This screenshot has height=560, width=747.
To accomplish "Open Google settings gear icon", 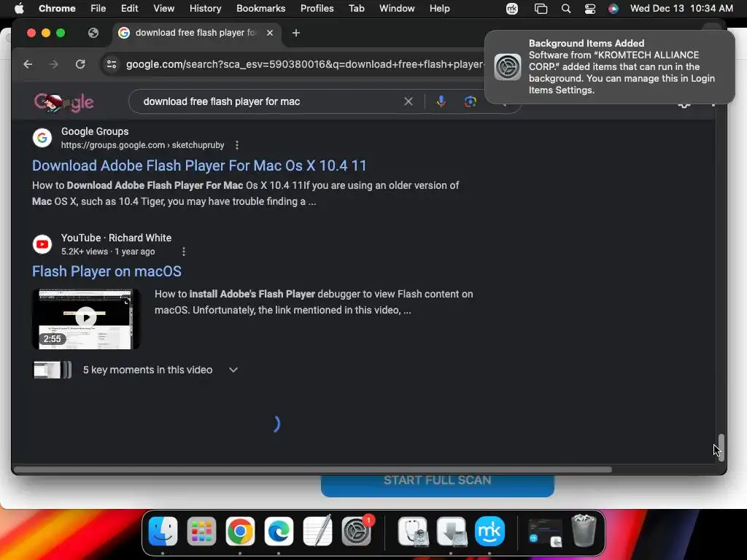I will [684, 105].
